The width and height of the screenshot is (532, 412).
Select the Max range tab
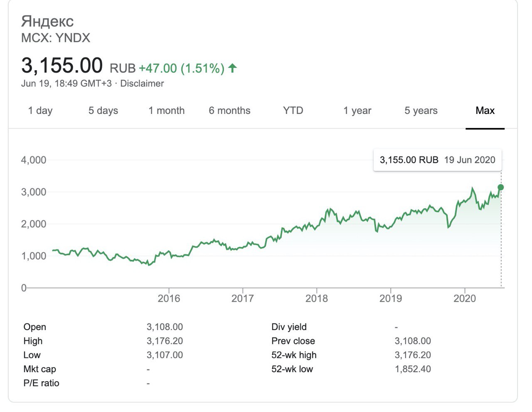485,111
